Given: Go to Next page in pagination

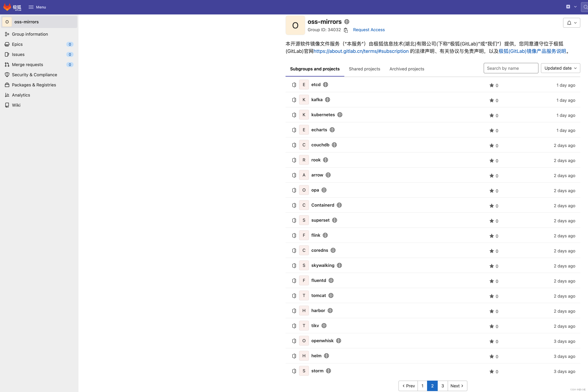Looking at the screenshot, I should pos(457,386).
